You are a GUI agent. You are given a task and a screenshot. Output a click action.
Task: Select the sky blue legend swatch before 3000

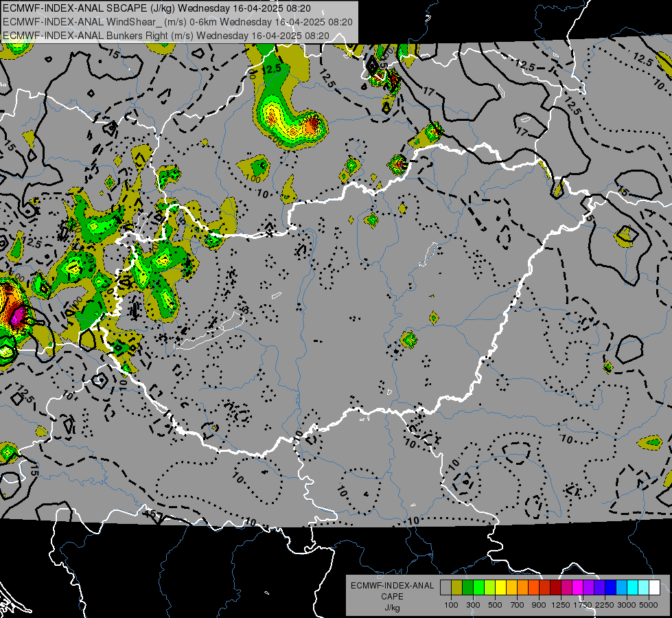622,588
